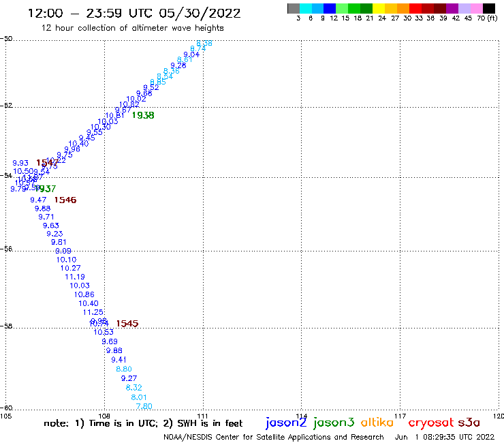Click the wave height value 10.27
504x443 pixels.
[70, 268]
